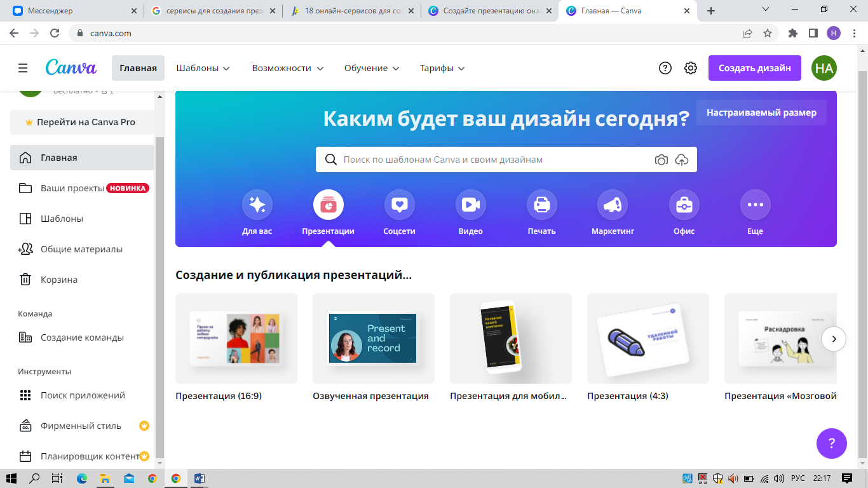Open the browser extensions puzzle icon
Screen dimensions: 868x488
coord(792,33)
